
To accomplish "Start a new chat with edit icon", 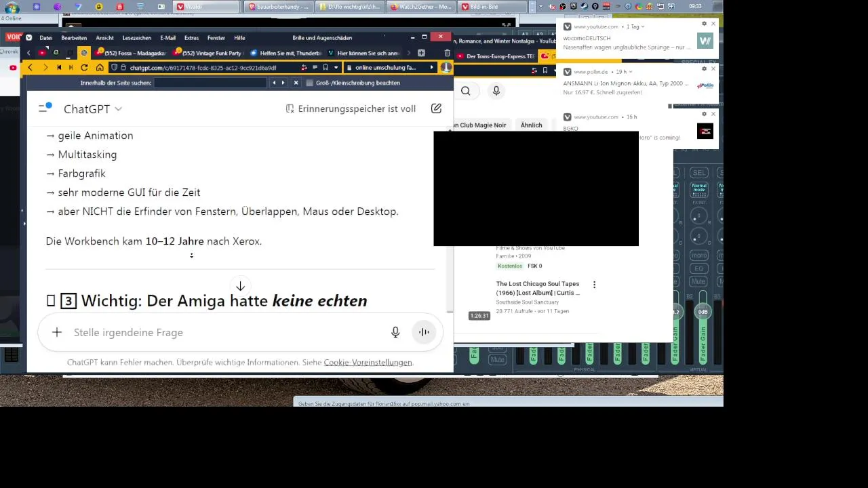I will [436, 108].
